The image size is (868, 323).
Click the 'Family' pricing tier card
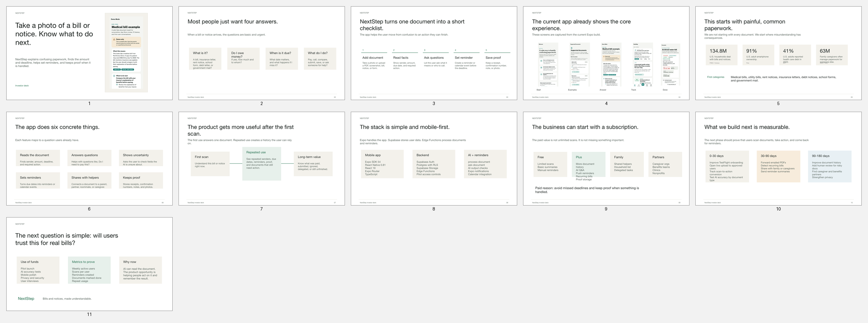click(x=627, y=165)
